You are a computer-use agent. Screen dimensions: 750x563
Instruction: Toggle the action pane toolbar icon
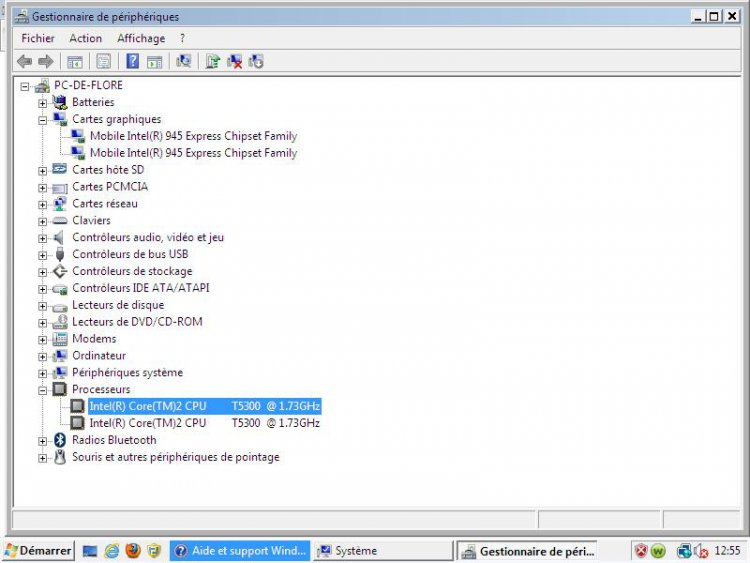[154, 62]
